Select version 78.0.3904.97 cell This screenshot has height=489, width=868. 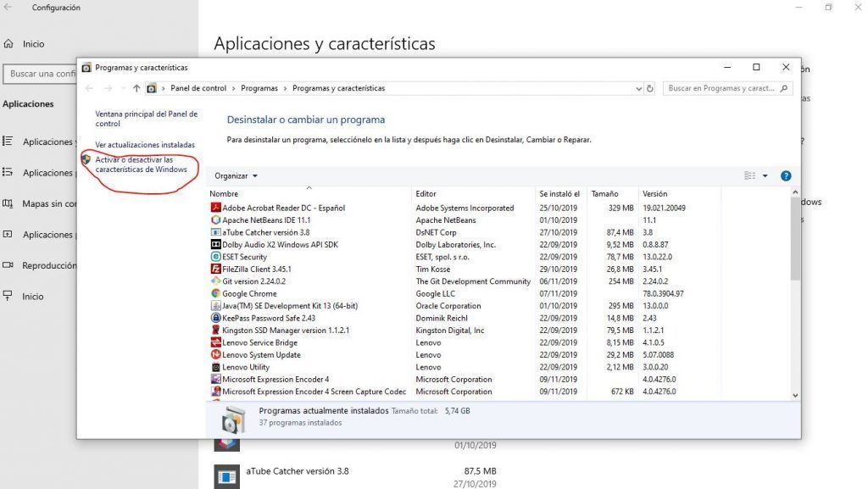[x=663, y=293]
